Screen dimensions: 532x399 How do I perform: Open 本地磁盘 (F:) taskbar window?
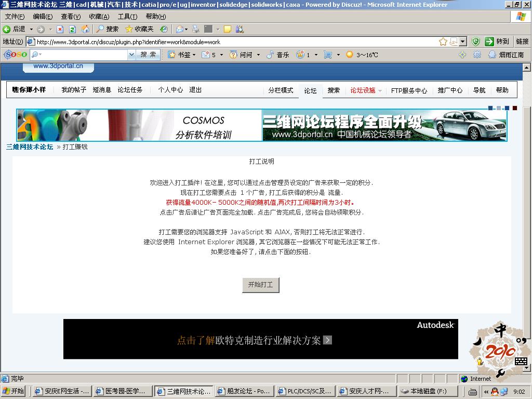[427, 391]
